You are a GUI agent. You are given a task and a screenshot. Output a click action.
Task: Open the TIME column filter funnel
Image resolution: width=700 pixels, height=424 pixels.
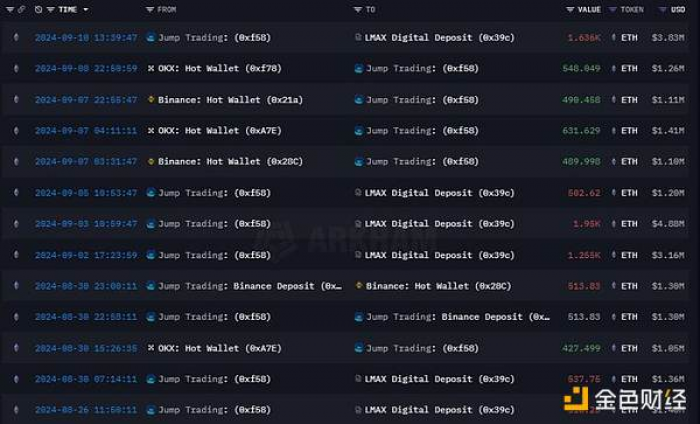tap(50, 9)
